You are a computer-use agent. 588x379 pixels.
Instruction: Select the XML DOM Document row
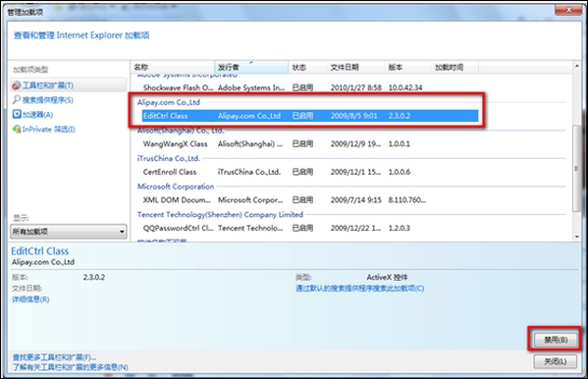pos(310,200)
